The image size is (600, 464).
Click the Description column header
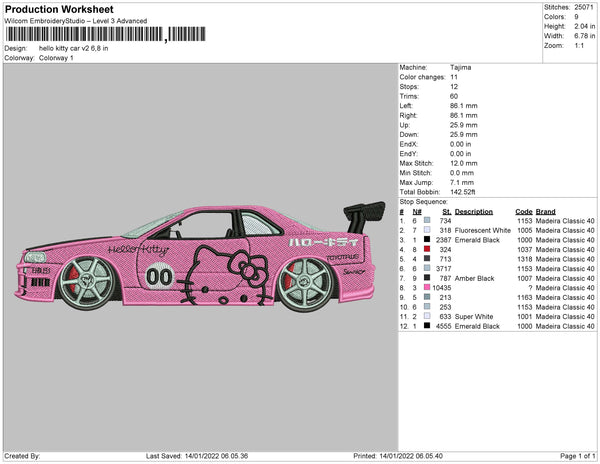click(473, 212)
